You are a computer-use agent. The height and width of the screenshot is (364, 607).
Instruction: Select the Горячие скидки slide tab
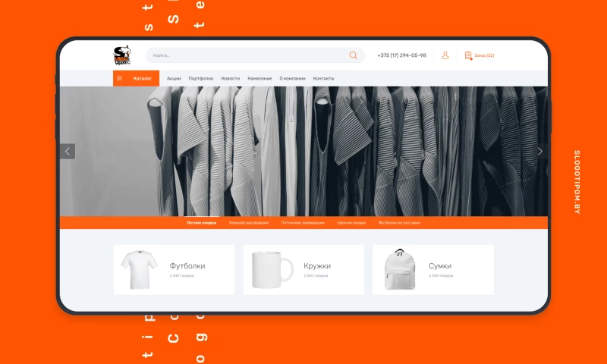tap(351, 223)
